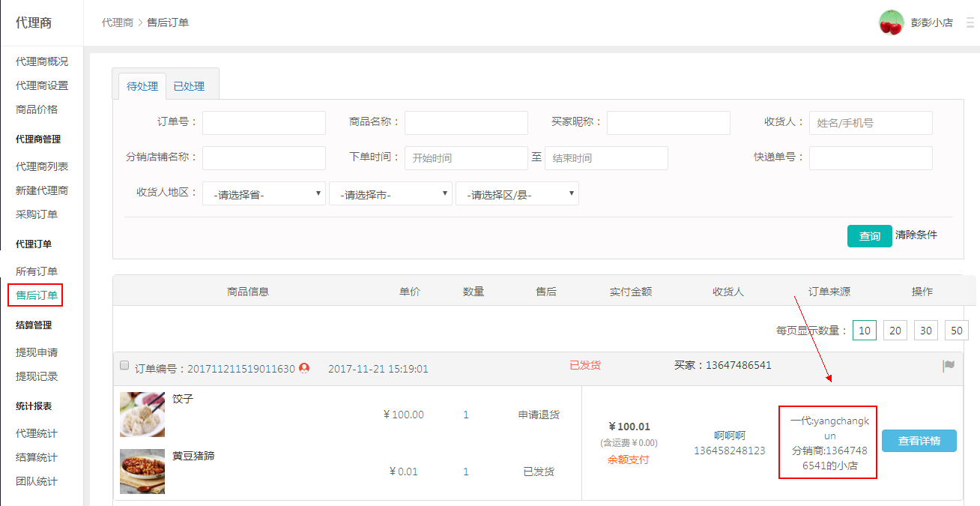Expand the 请选择区/县 district dropdown
Screen dimensions: 980x506
click(x=517, y=193)
